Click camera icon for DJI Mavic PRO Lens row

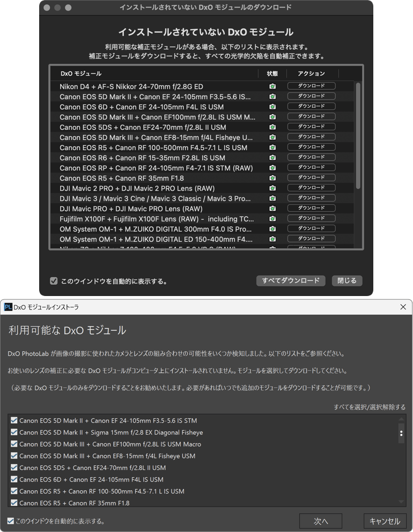(x=272, y=209)
